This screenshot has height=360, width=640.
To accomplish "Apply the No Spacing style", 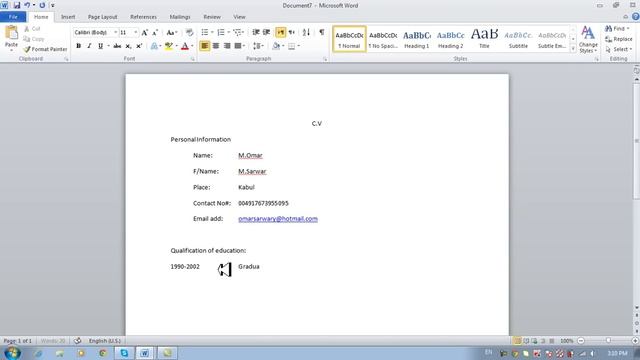I will pyautogui.click(x=383, y=39).
